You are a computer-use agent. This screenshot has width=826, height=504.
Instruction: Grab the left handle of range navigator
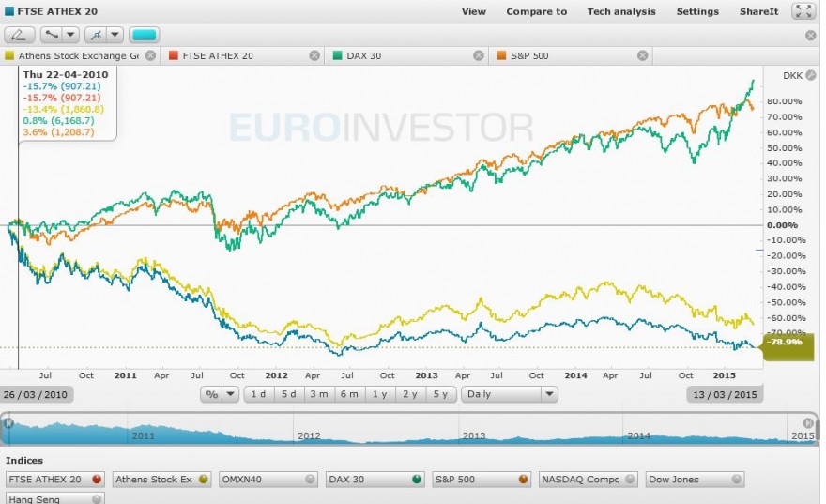[8, 423]
